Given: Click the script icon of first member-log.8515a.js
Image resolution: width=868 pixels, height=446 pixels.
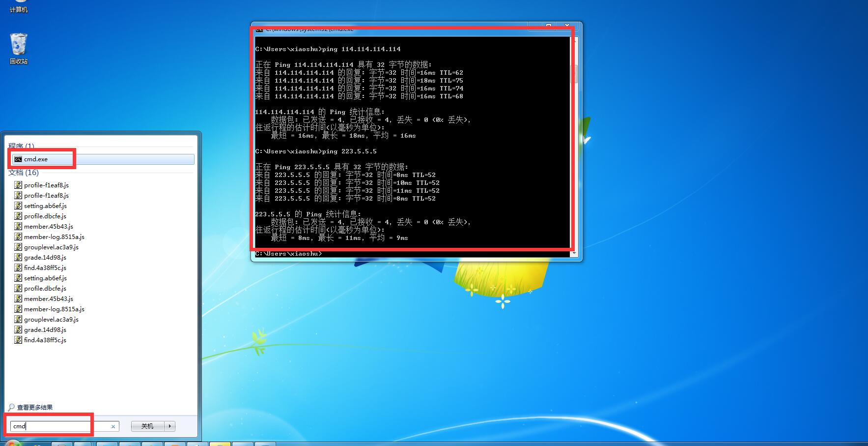Looking at the screenshot, I should pyautogui.click(x=18, y=237).
